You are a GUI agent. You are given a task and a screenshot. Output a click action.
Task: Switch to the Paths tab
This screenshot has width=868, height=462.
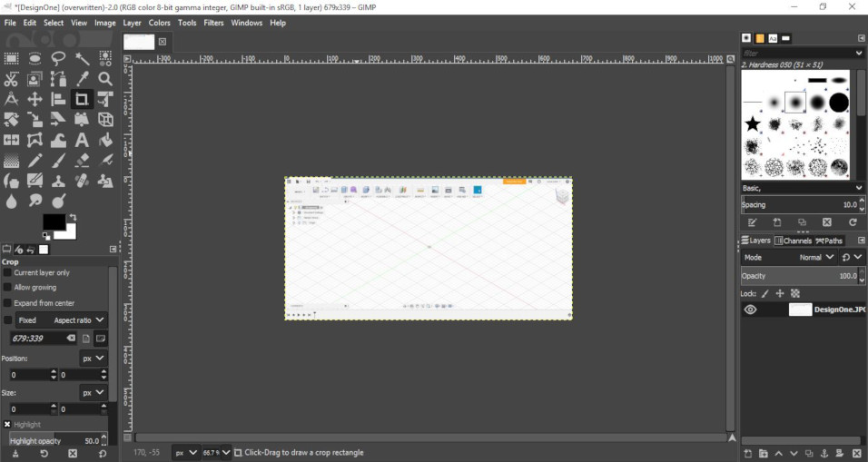(829, 241)
